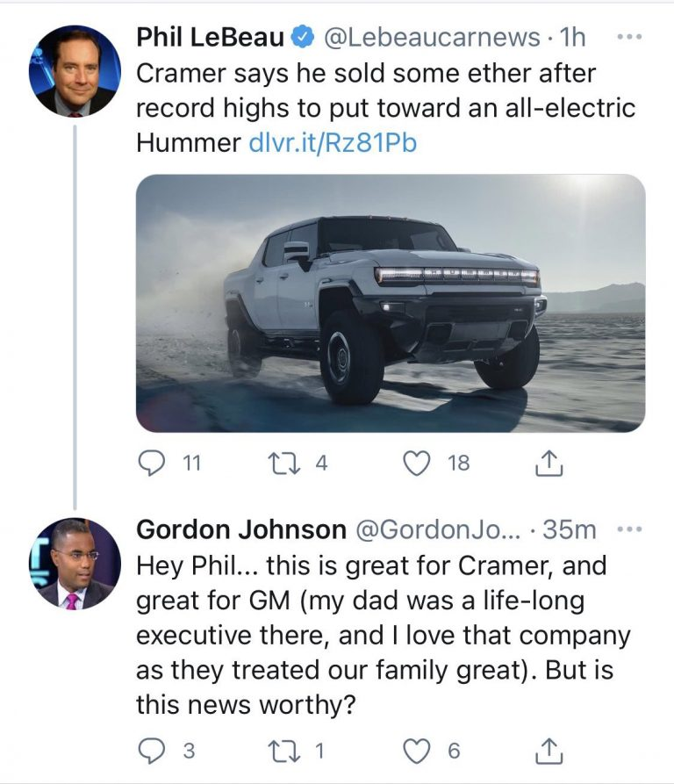The image size is (674, 784).
Task: Share Phil LeBeau's tweet
Action: (547, 463)
